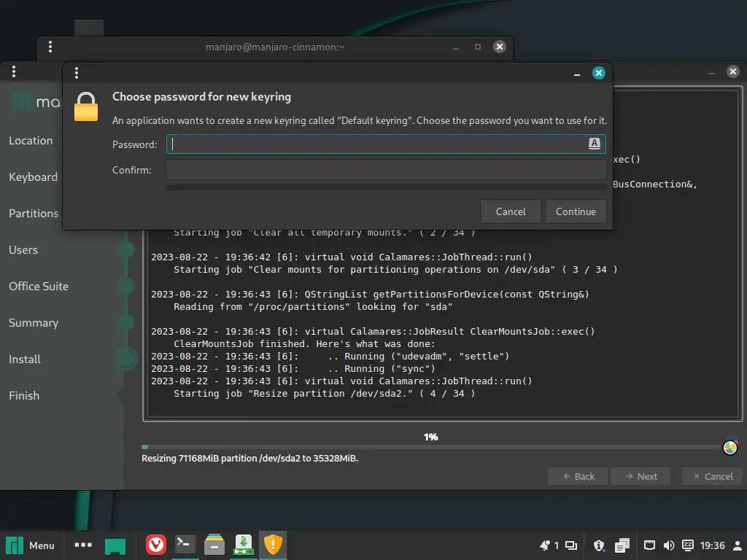Click the 19:36 clock
Screen dimensions: 747x560
[712, 545]
